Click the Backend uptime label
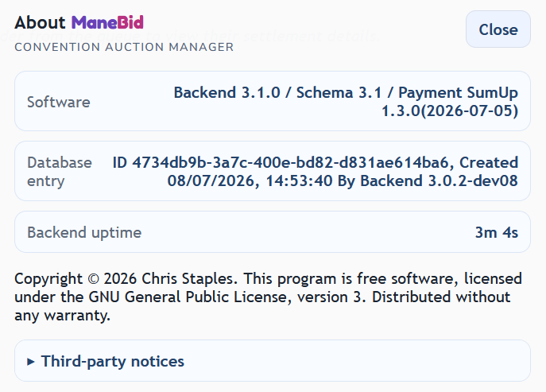 (84, 232)
